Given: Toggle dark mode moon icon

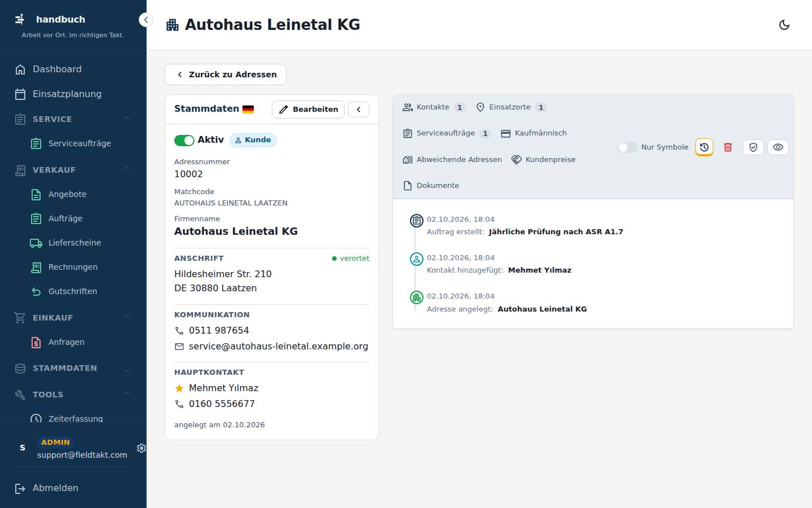Looking at the screenshot, I should pos(784,25).
